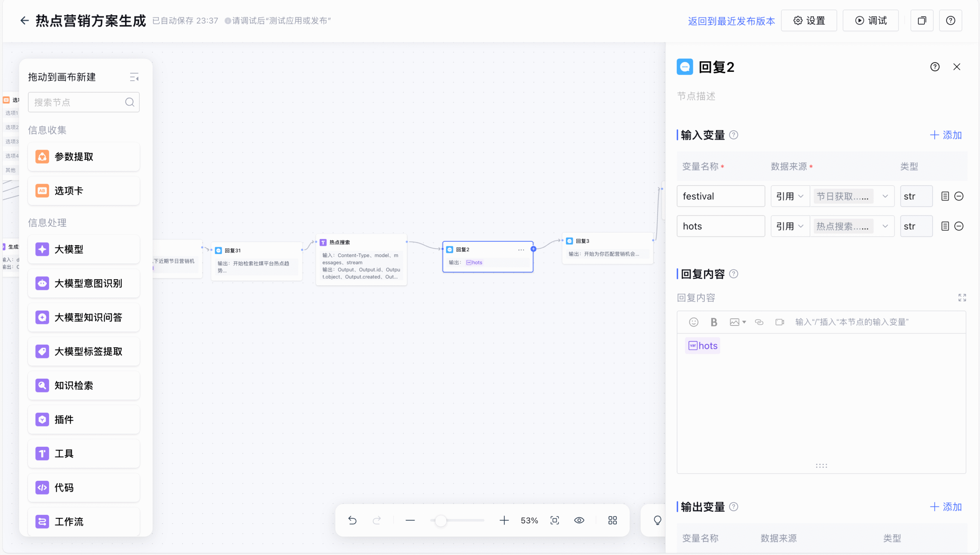Expand data source dropdown for hots variable

885,226
